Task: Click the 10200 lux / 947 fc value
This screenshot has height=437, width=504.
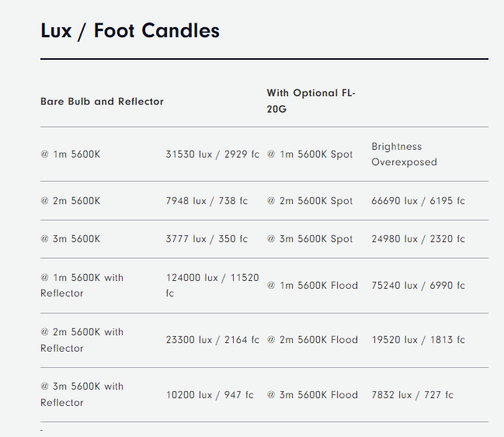Action: tap(210, 394)
